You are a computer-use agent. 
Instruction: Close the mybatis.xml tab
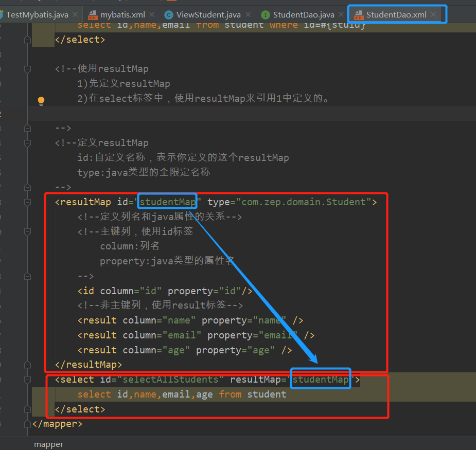point(152,14)
